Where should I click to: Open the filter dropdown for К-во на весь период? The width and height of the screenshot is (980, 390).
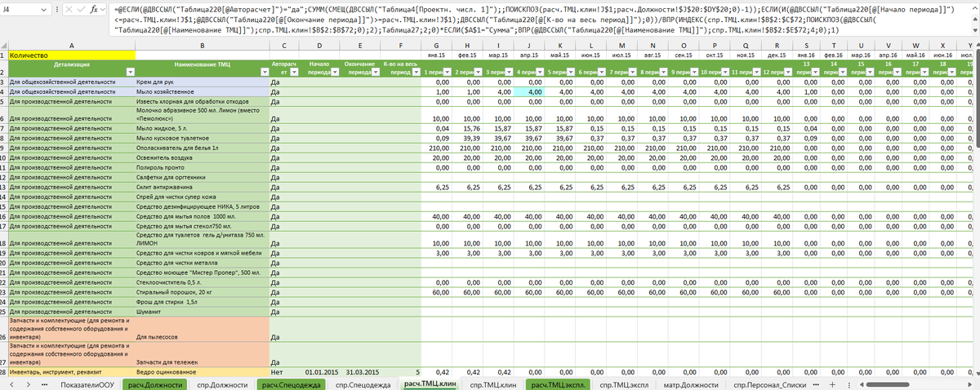415,72
